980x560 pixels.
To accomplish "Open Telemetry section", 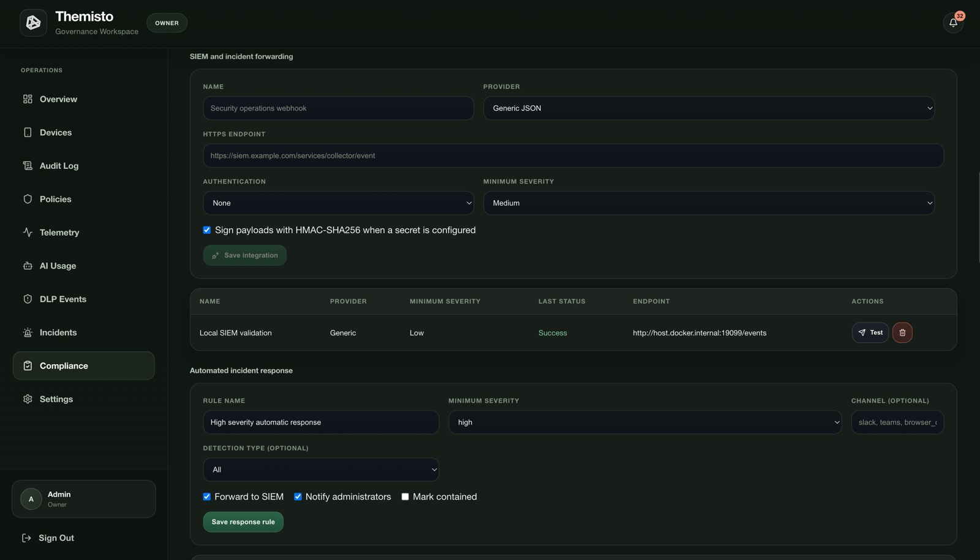I will pos(83,233).
